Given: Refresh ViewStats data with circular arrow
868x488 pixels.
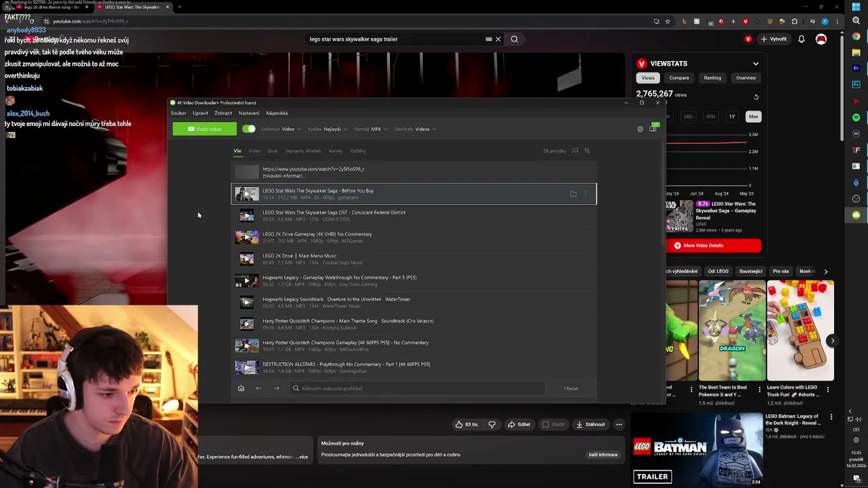Looking at the screenshot, I should point(756,97).
